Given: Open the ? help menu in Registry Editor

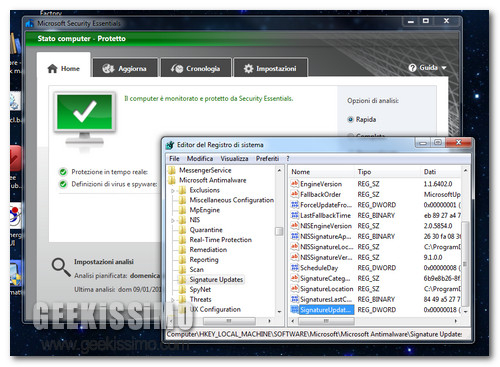Looking at the screenshot, I should [x=288, y=159].
